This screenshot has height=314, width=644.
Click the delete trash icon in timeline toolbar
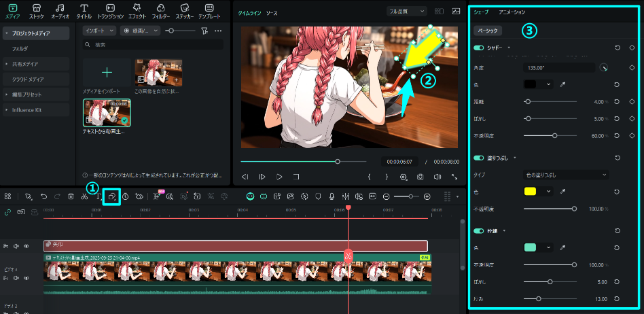pos(71,196)
